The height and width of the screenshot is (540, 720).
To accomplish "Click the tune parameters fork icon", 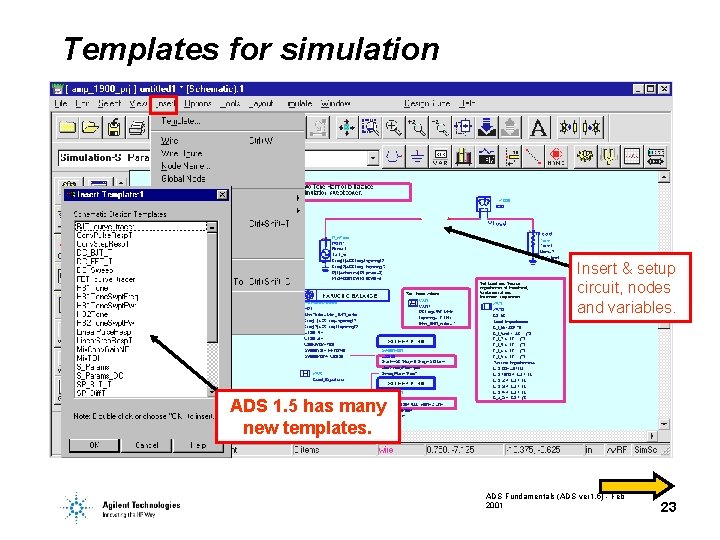I will [x=608, y=157].
